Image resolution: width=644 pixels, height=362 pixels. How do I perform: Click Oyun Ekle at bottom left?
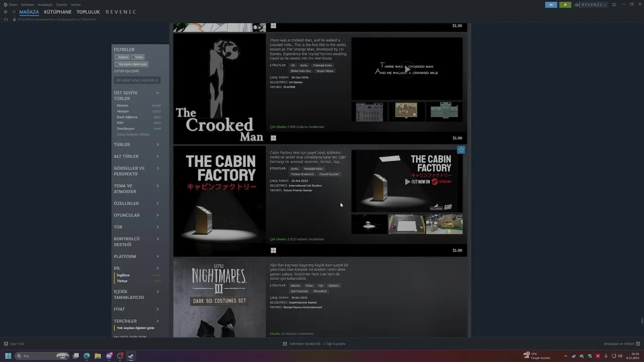coord(14,344)
